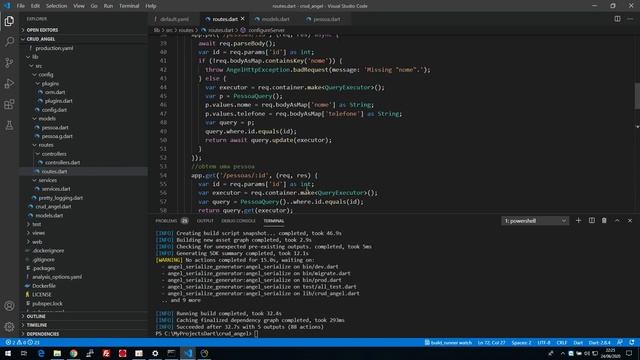This screenshot has width=640, height=360.
Task: Show the DEBUG CONSOLE panel tab
Action: [238, 221]
